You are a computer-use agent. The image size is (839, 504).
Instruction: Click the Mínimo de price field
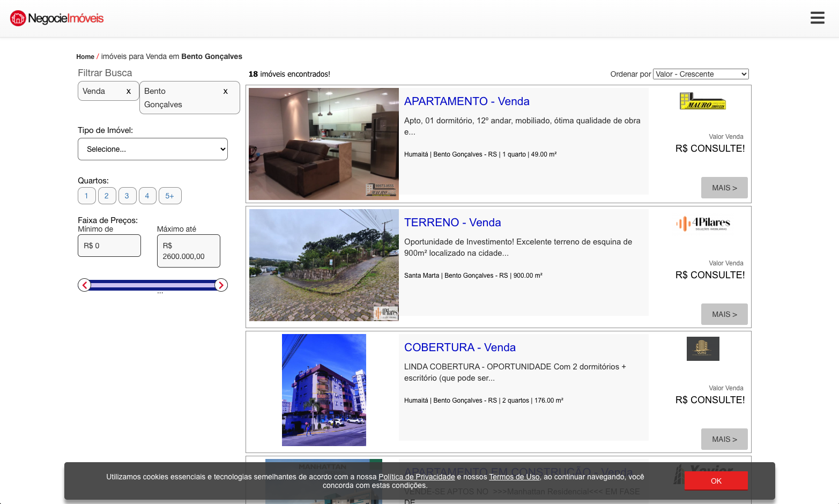109,246
